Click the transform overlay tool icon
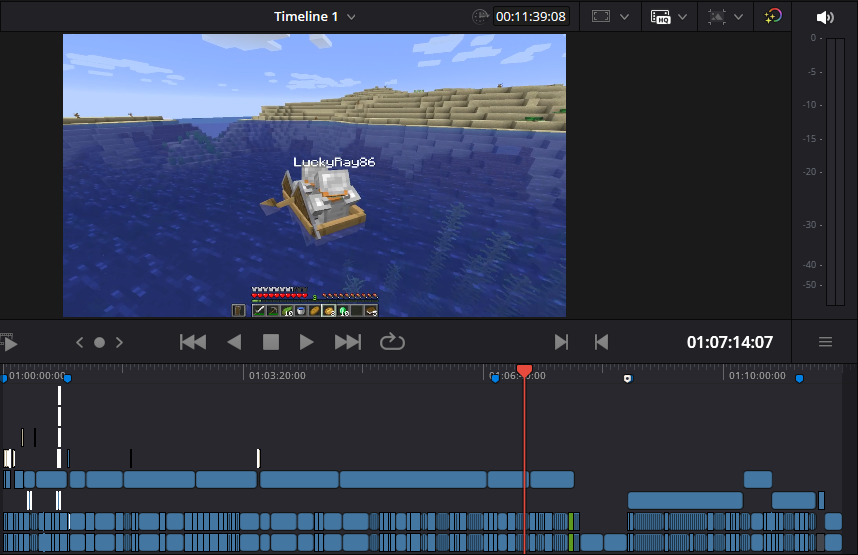Image resolution: width=858 pixels, height=555 pixels. click(716, 16)
